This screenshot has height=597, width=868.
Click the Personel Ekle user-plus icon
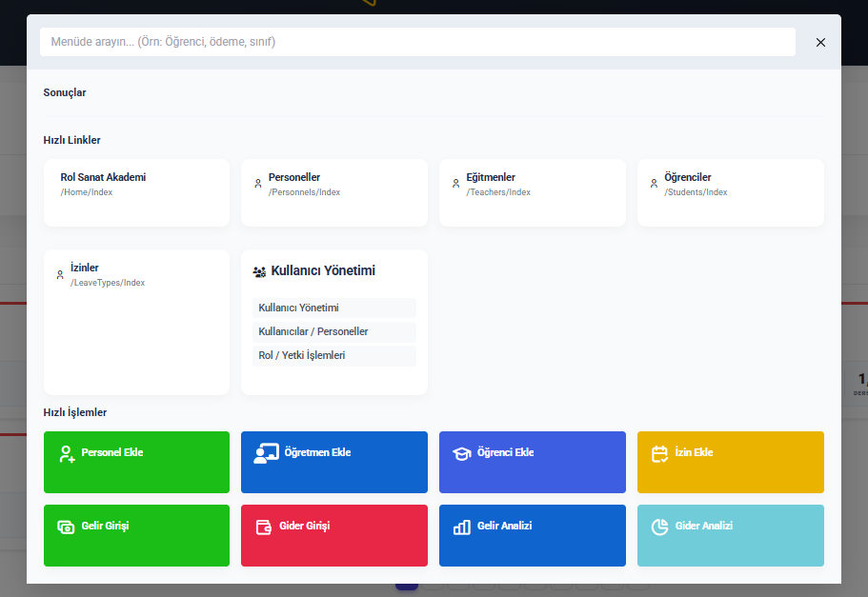click(x=67, y=454)
